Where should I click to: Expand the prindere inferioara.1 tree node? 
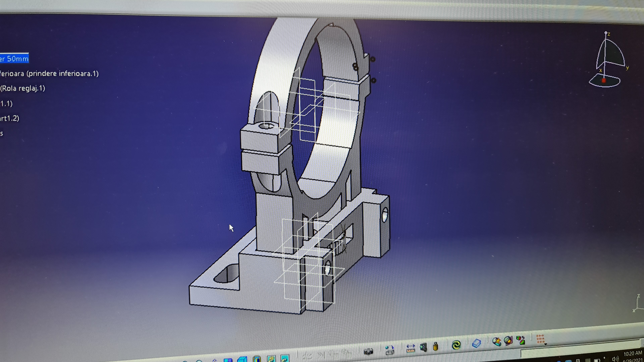49,73
